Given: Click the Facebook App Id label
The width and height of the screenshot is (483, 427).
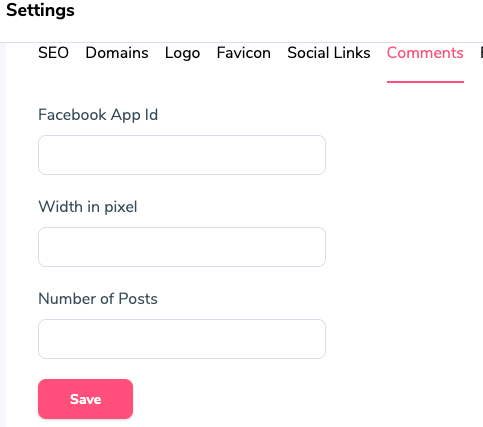Looking at the screenshot, I should pos(98,115).
